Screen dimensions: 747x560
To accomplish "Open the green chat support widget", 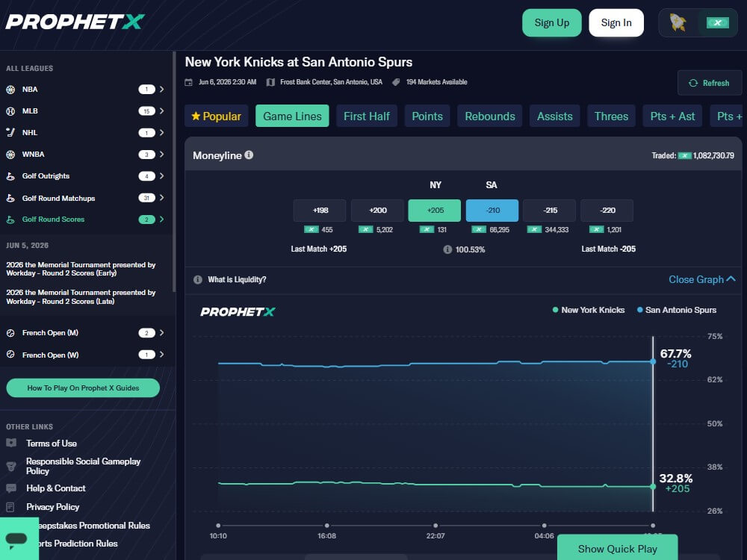I will click(x=18, y=539).
